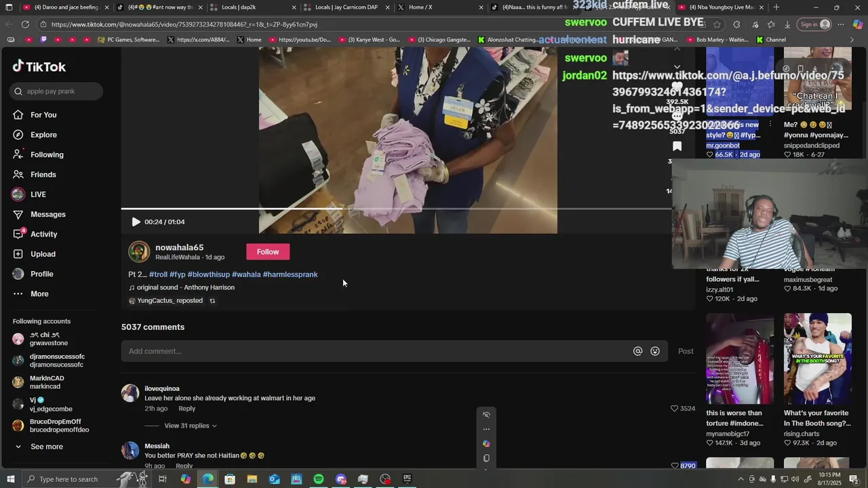Reply to ilovequinoa's comment

tap(186, 409)
